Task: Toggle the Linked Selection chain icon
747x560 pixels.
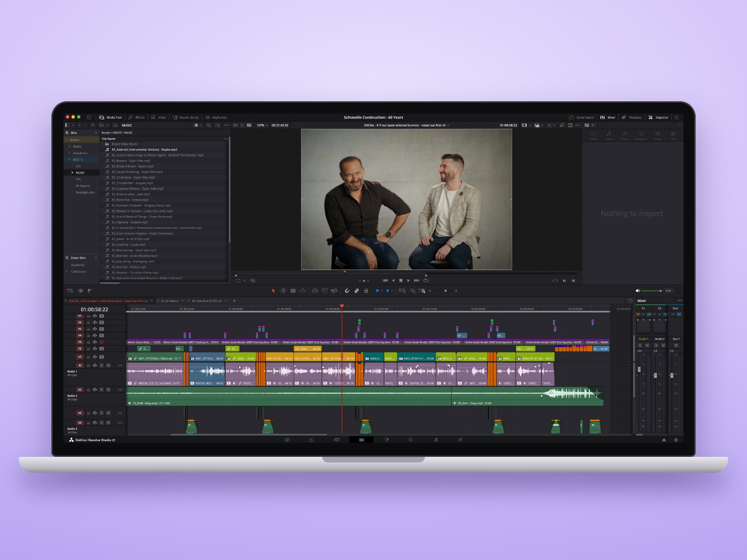Action: [x=357, y=291]
